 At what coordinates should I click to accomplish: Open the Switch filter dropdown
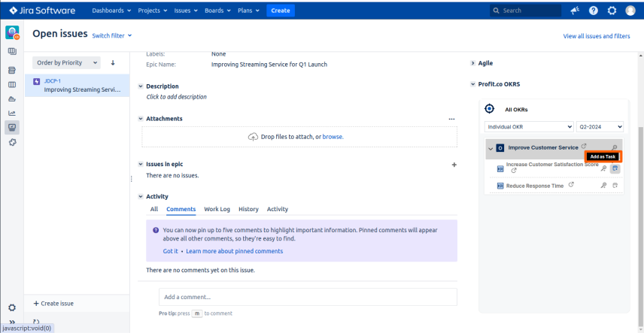(x=111, y=36)
